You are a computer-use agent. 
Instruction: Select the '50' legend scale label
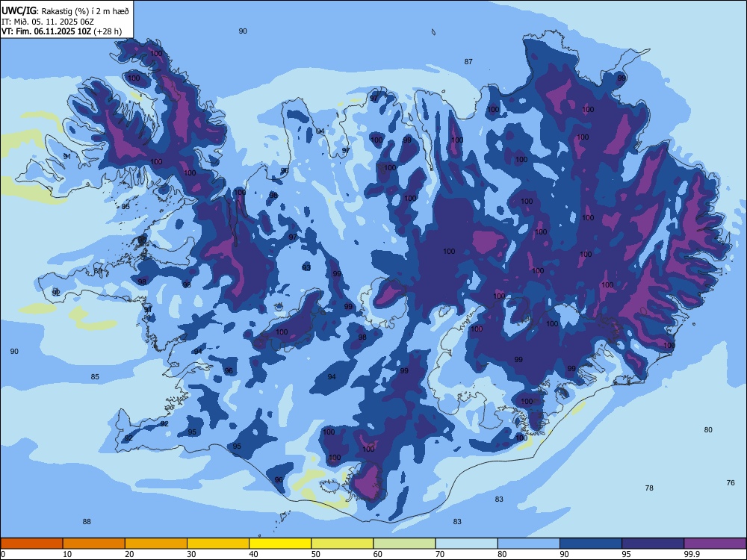click(315, 554)
